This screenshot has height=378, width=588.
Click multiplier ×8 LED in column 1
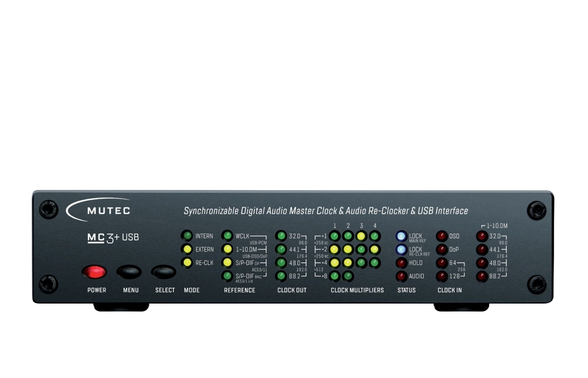point(335,276)
